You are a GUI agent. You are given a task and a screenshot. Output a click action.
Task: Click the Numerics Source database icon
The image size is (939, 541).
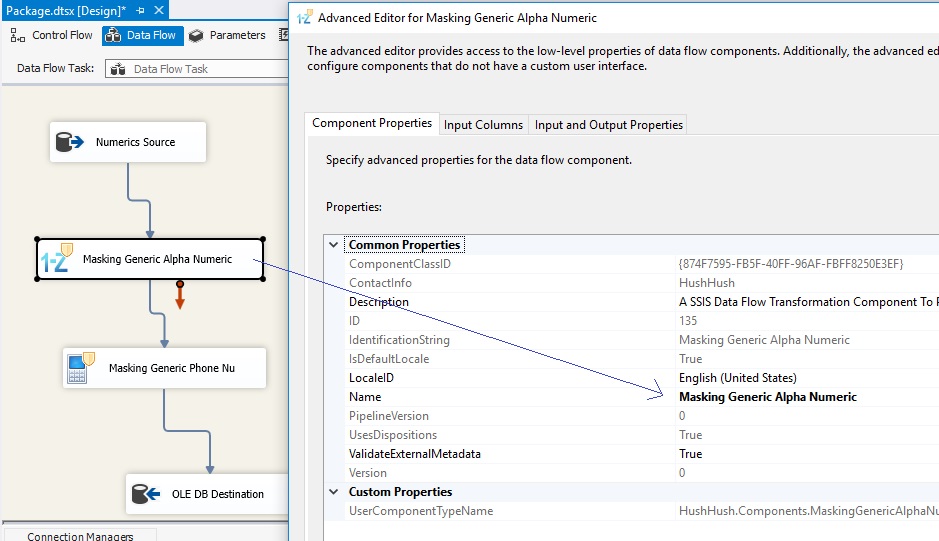pyautogui.click(x=69, y=142)
